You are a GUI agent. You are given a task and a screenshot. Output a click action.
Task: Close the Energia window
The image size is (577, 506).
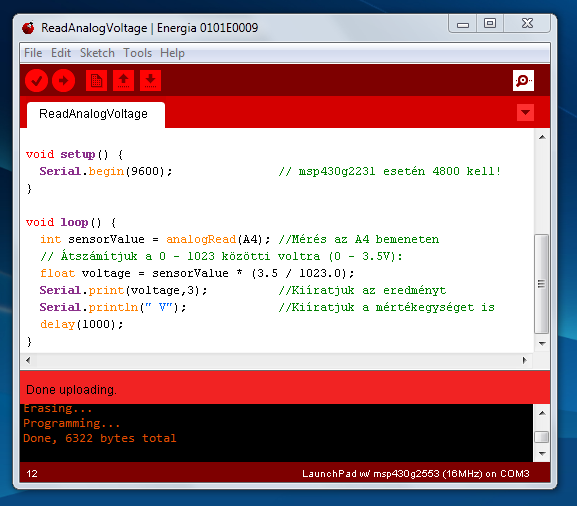pyautogui.click(x=527, y=24)
